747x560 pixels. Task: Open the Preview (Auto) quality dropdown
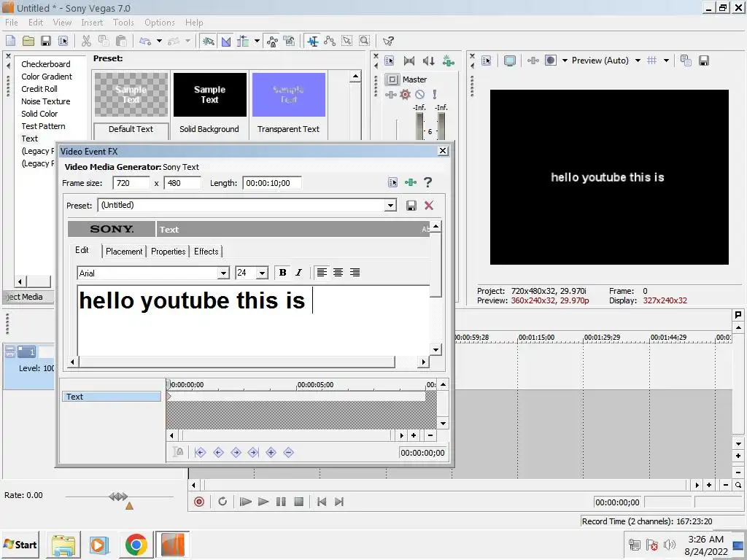(638, 61)
